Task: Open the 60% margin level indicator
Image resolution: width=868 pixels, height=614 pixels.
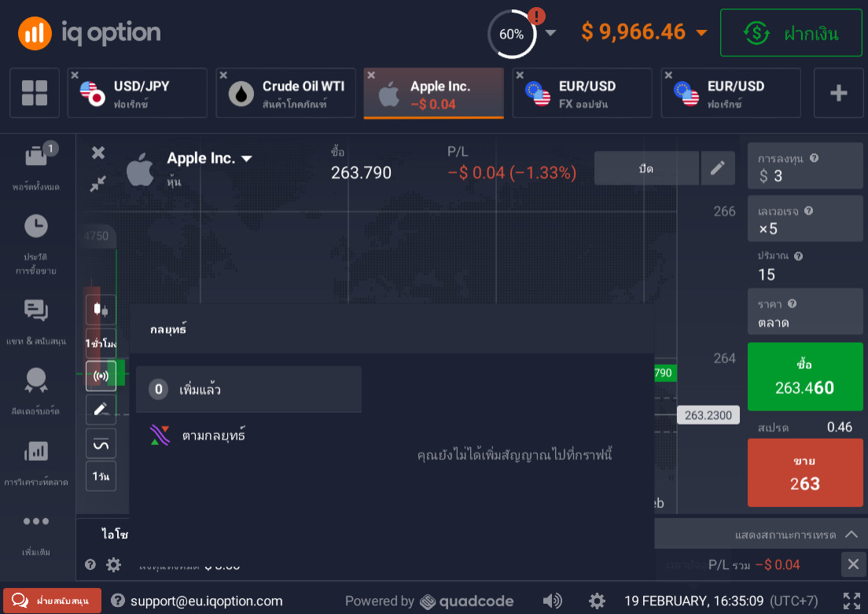Action: pos(512,35)
